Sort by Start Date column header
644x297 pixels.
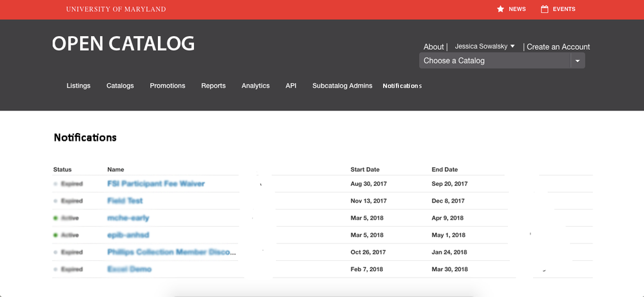click(x=365, y=170)
